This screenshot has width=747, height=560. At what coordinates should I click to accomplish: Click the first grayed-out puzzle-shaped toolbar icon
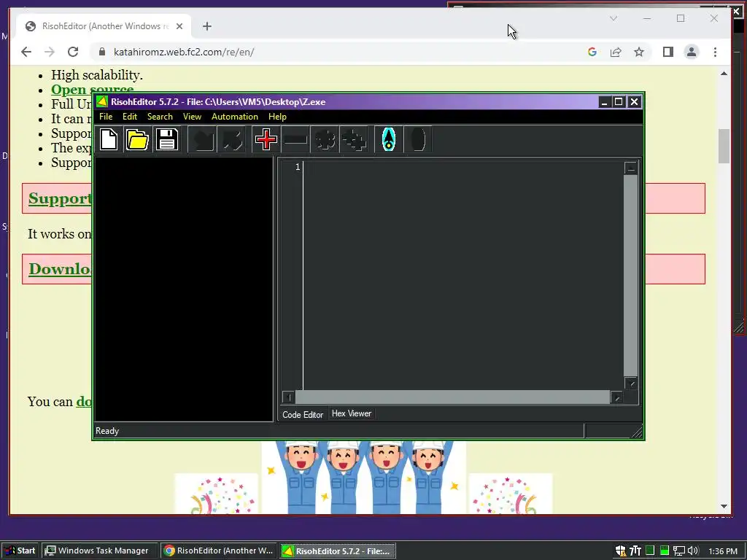(325, 139)
